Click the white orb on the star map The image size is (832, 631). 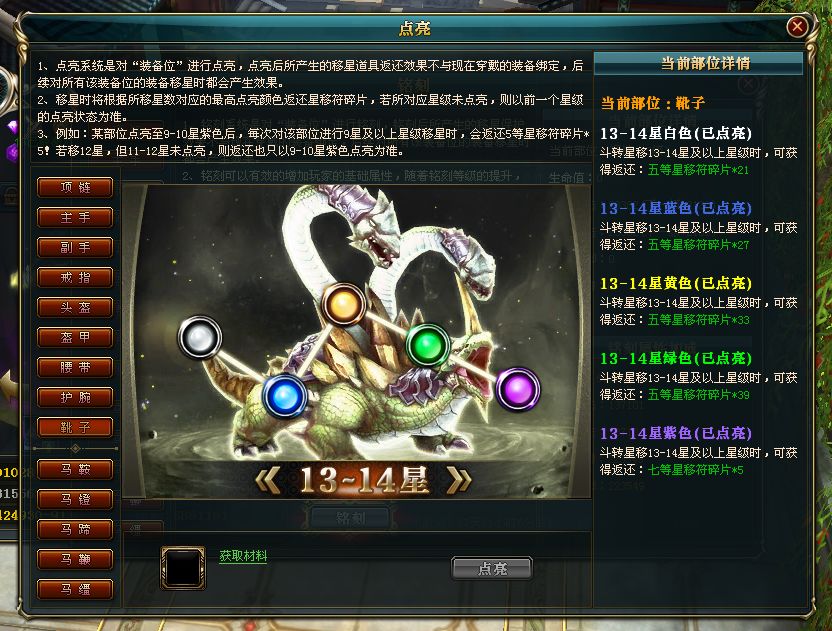(x=200, y=338)
